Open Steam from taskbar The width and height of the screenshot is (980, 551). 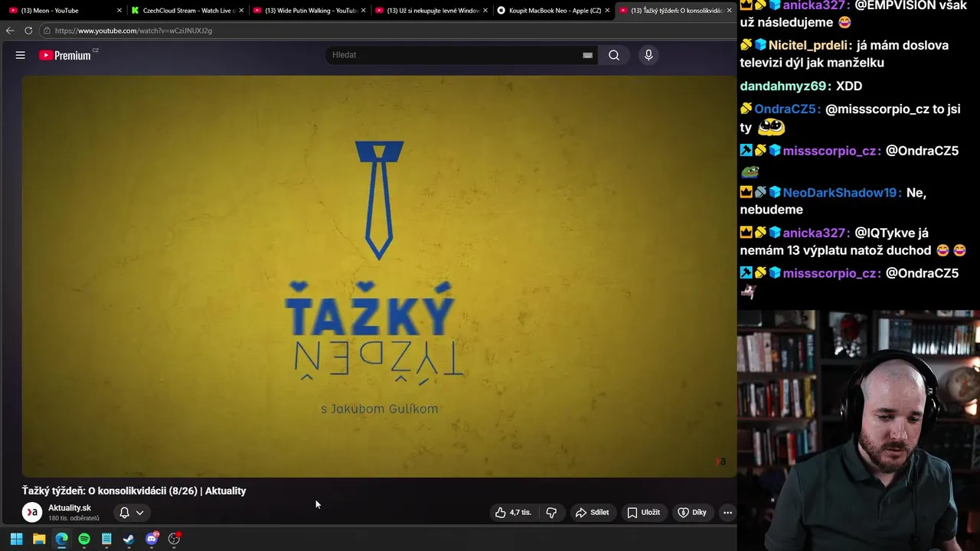click(129, 539)
